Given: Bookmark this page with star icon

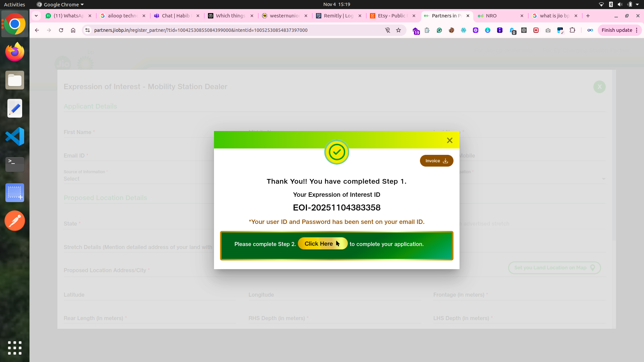Looking at the screenshot, I should [398, 30].
